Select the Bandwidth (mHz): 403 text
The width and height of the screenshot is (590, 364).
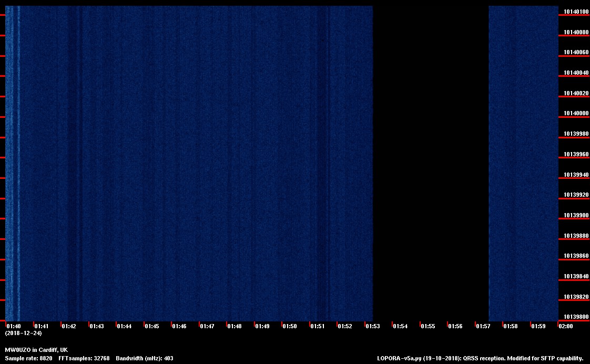[x=145, y=358]
